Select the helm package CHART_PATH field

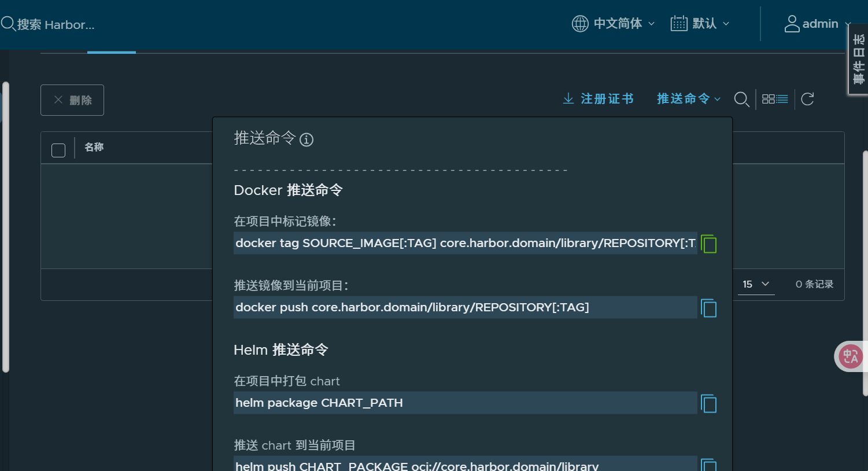pyautogui.click(x=465, y=403)
